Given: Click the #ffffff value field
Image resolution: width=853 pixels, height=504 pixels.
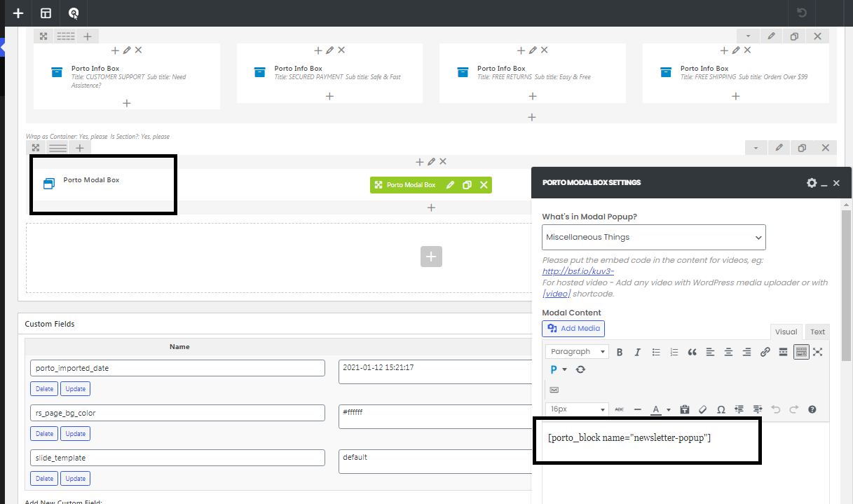Looking at the screenshot, I should pyautogui.click(x=435, y=416).
